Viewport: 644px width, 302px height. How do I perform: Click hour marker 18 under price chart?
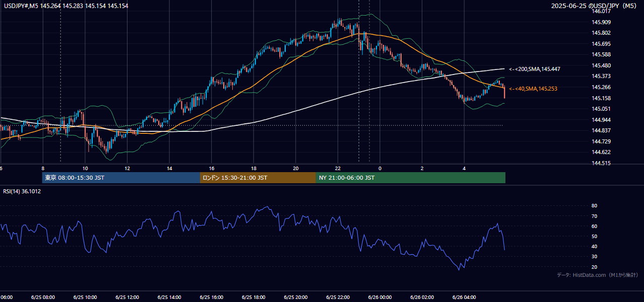[x=254, y=168]
